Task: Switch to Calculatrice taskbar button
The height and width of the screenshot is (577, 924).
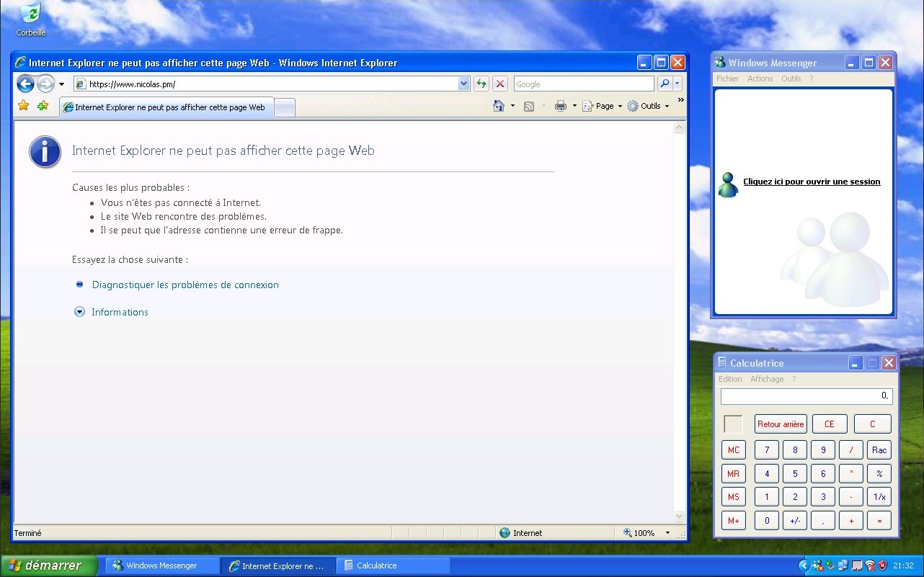Action: (393, 565)
